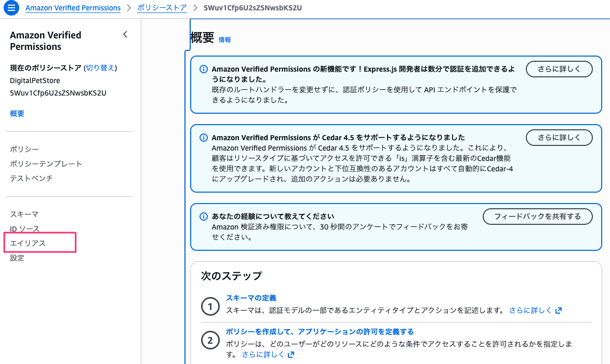Click the info icon on the Cedar 4.5 notice
610x364 pixels.
point(203,138)
